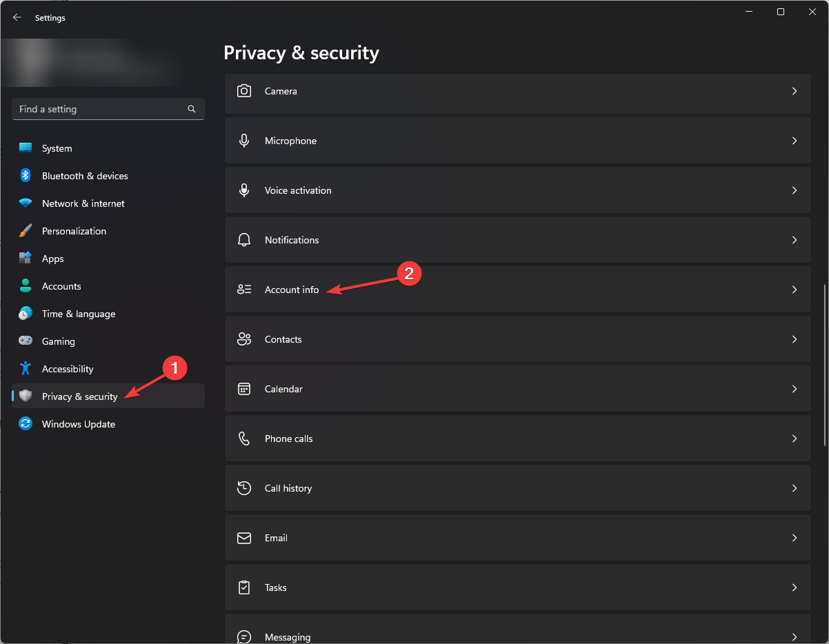Select the Calendar icon
Viewport: 829px width, 644px height.
pos(244,388)
